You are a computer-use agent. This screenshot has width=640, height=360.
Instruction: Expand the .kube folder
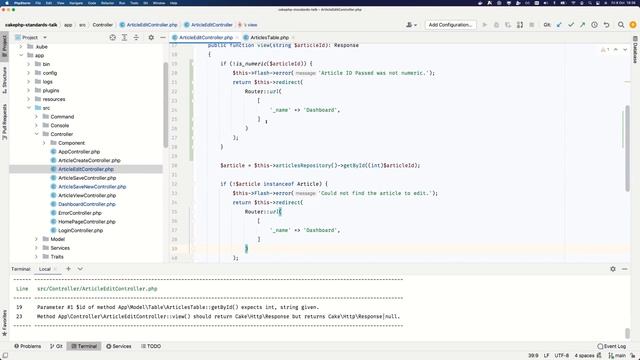(x=21, y=47)
